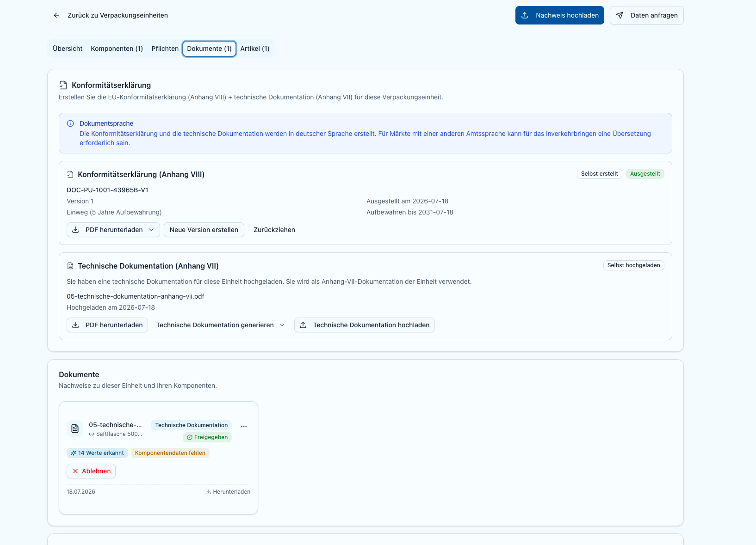This screenshot has width=756, height=545.
Task: Click the file name 05-technische-dokumentation-anhang-vii.pdf
Action: coord(136,296)
